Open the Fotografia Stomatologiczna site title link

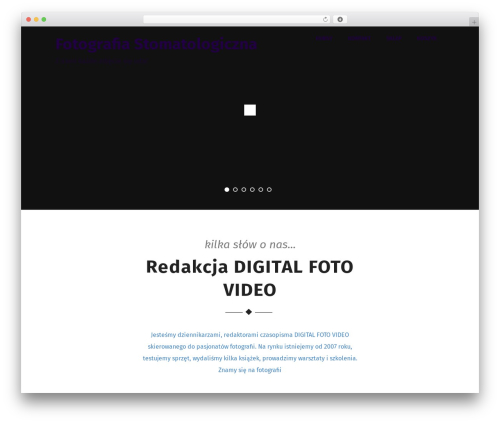pyautogui.click(x=156, y=44)
